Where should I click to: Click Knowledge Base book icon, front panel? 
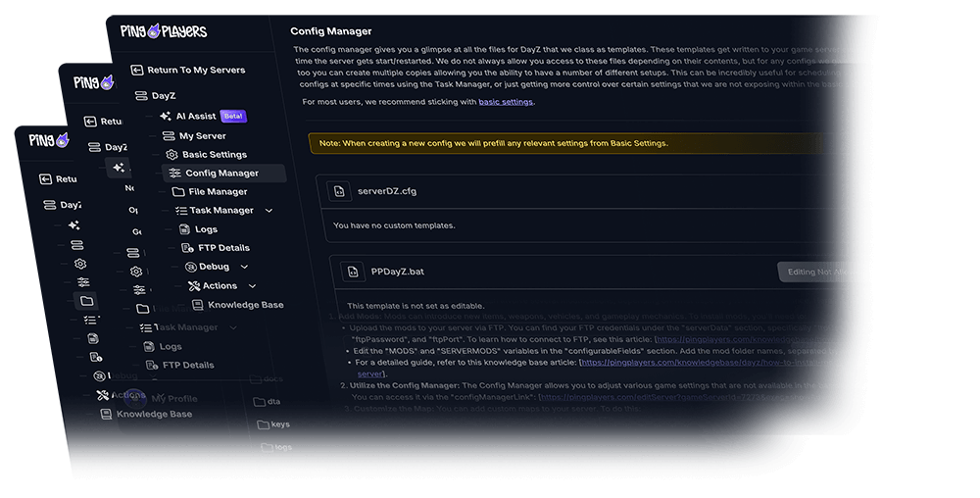point(198,305)
